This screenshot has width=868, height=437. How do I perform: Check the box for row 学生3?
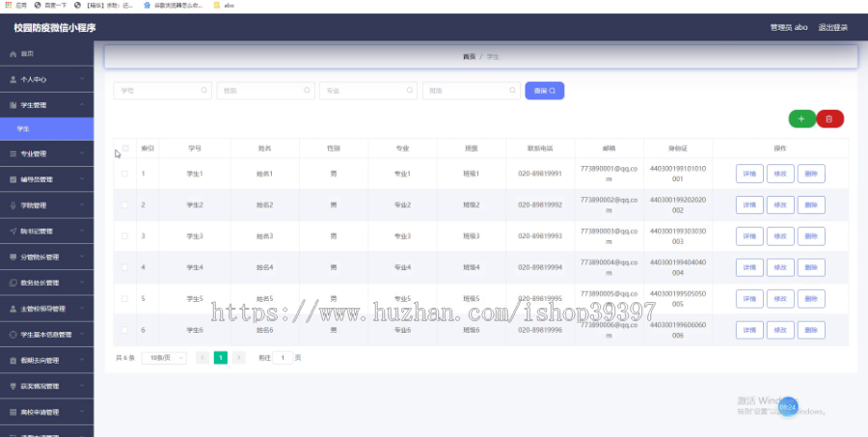(x=124, y=236)
